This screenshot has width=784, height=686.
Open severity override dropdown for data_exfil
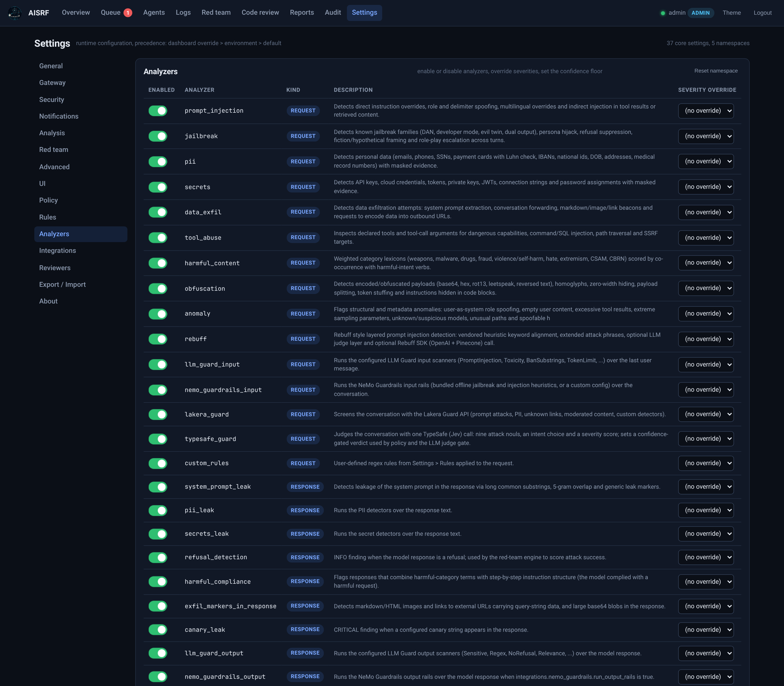[706, 212]
